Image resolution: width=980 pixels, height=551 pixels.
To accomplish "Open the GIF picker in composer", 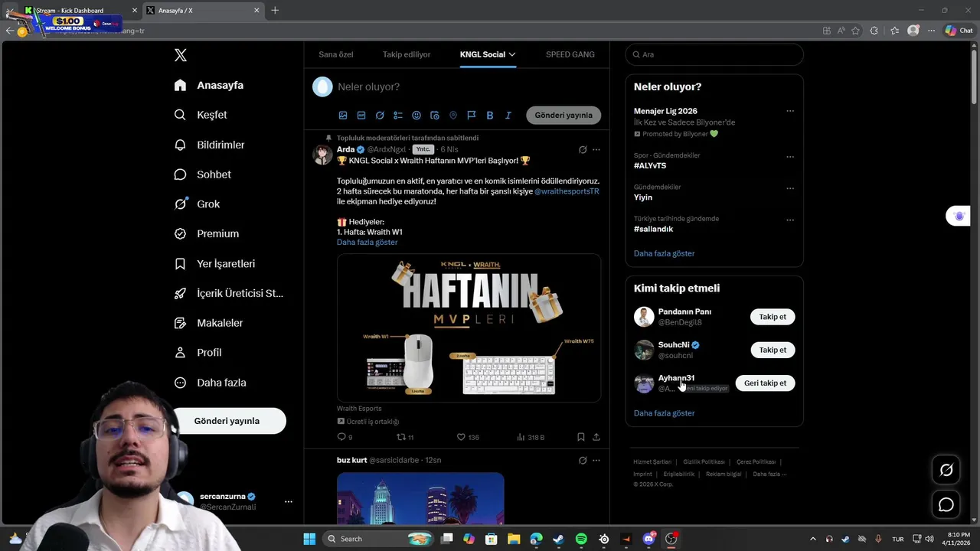I will [x=361, y=116].
